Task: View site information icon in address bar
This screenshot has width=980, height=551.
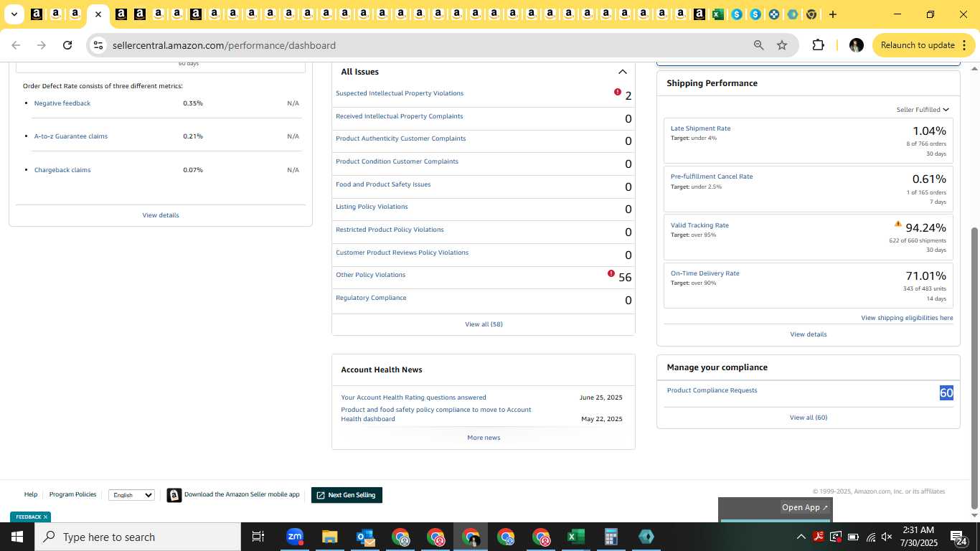Action: [x=98, y=45]
